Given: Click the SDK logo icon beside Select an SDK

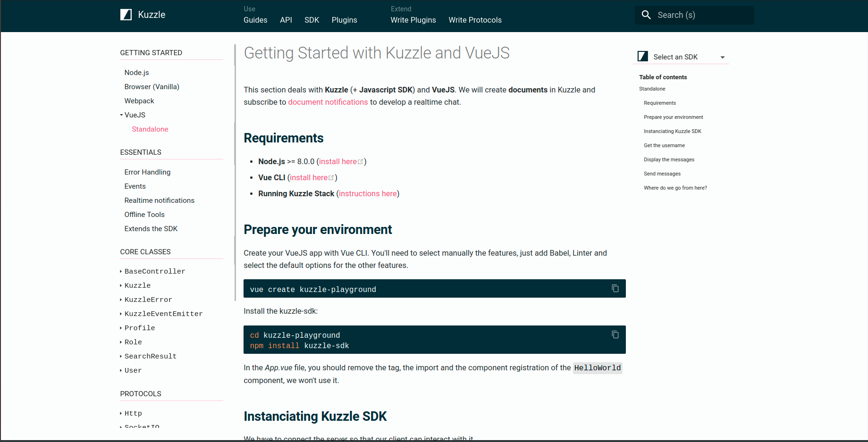Looking at the screenshot, I should point(643,57).
